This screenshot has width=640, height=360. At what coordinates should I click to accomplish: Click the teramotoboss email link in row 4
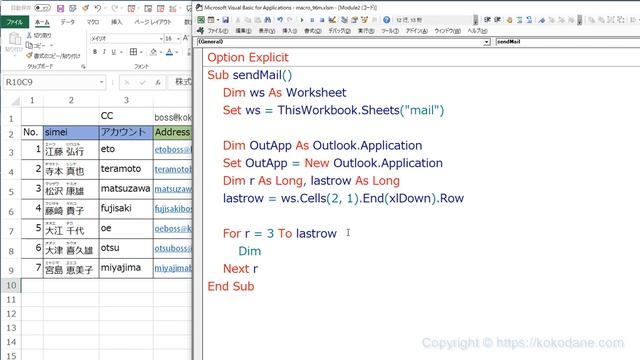173,169
